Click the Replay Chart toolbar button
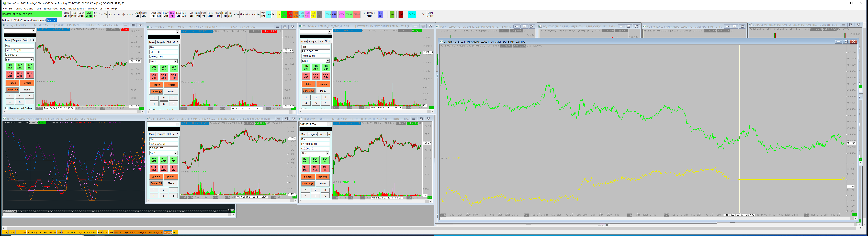The width and height of the screenshot is (868, 236). pos(165,14)
